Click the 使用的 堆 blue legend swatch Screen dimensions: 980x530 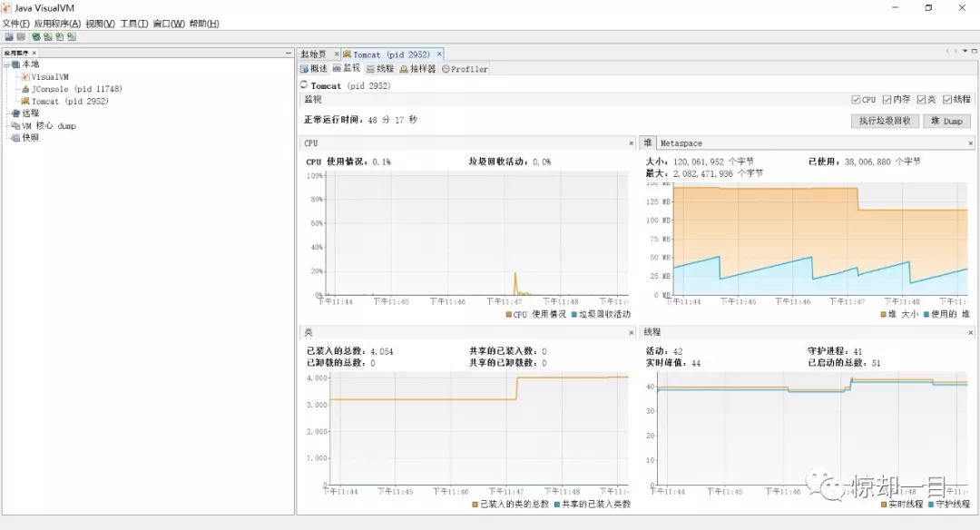pyautogui.click(x=926, y=314)
